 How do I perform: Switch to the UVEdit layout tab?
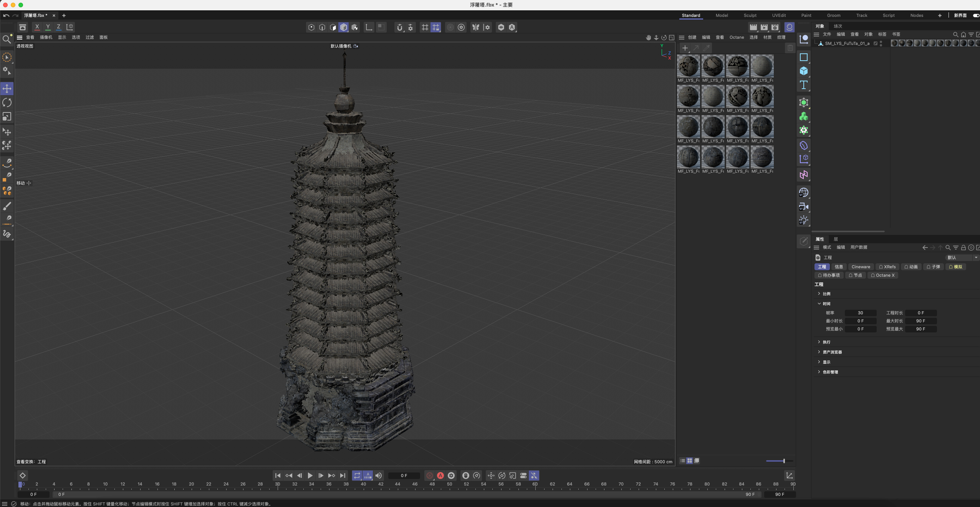(x=779, y=15)
